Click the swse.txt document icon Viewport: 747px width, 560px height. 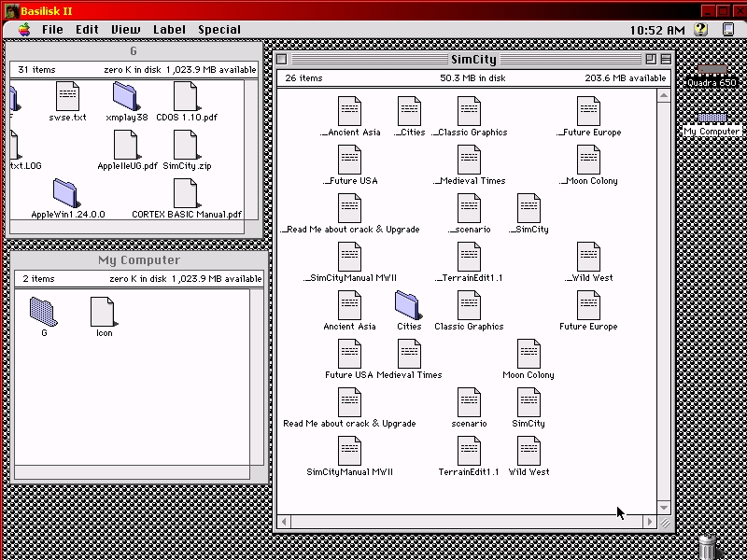(67, 96)
